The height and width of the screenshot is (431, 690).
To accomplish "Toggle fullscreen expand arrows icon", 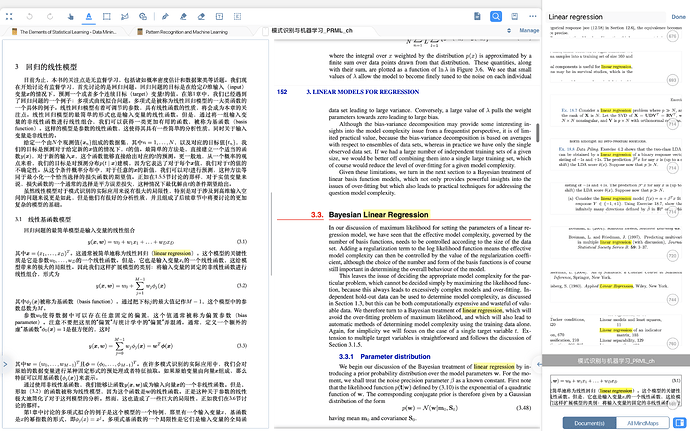I will (9, 17).
